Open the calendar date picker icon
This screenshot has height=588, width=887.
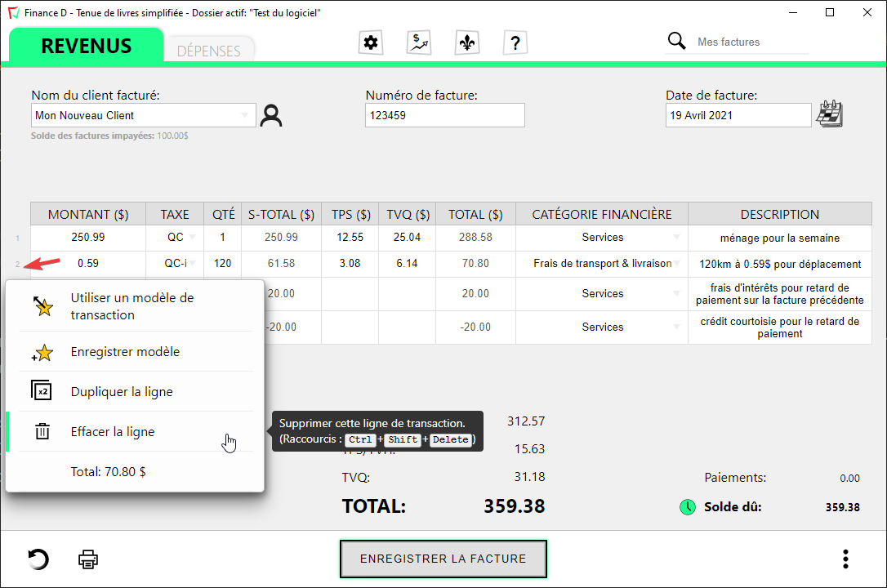[x=829, y=114]
